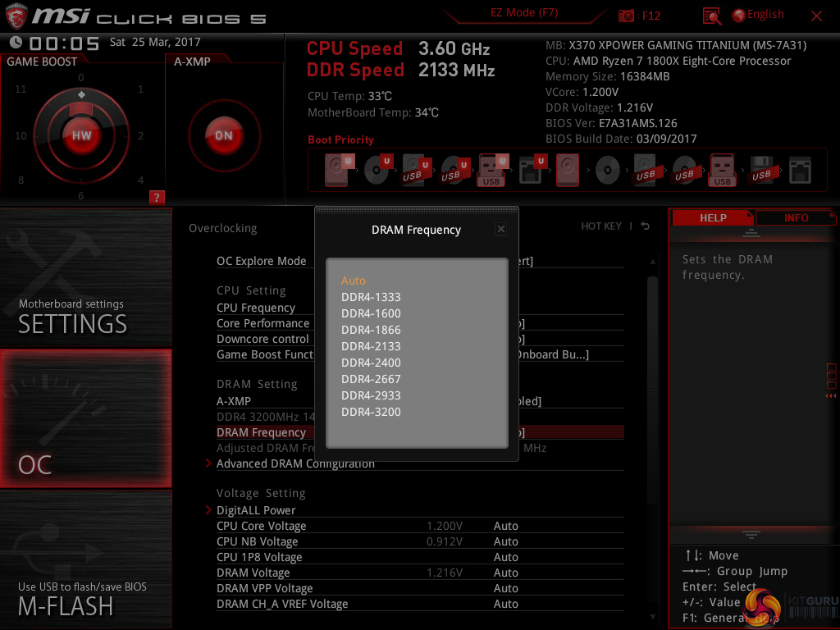
Task: Choose DDR4-1866 frequency option
Action: (x=371, y=330)
